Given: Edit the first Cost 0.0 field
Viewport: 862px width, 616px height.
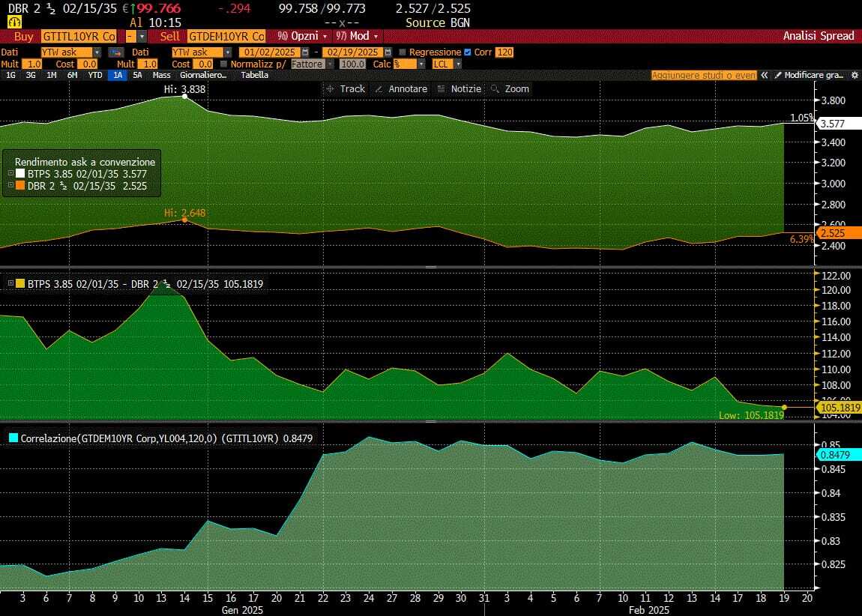Looking at the screenshot, I should pos(87,64).
